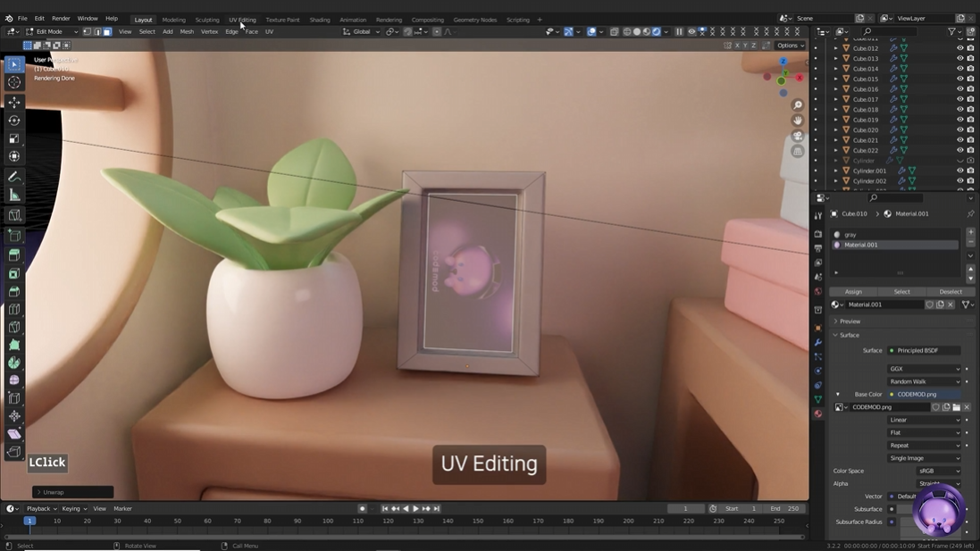This screenshot has height=551, width=980.
Task: Hide Cube.012 with its eye icon
Action: 960,48
